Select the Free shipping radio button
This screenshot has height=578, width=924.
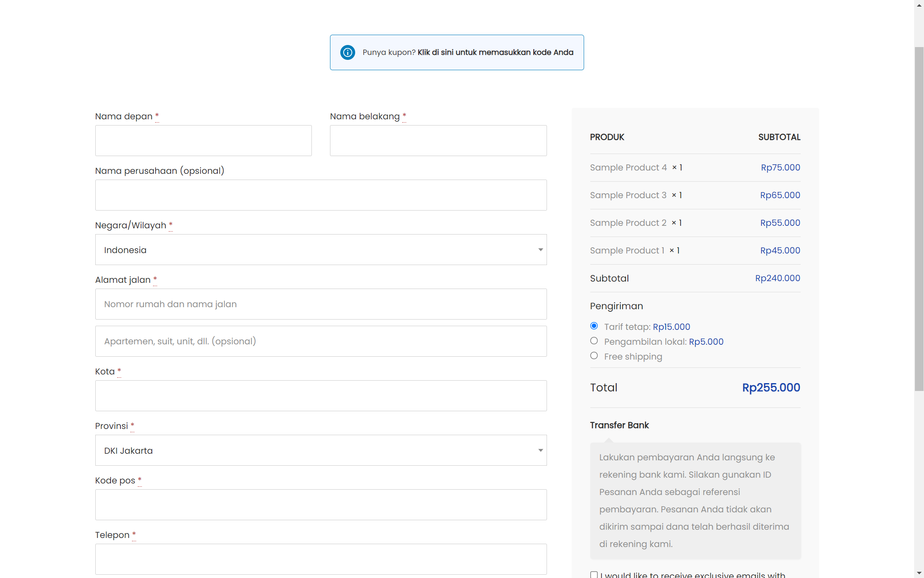coord(594,356)
